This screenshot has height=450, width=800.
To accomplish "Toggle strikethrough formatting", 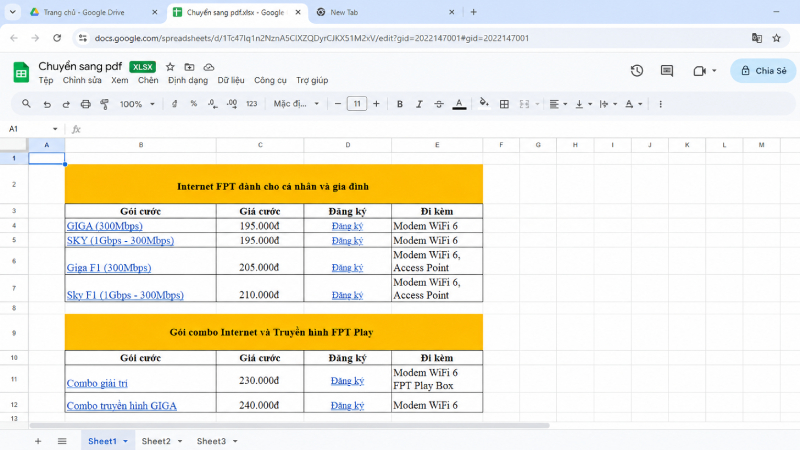I will [x=439, y=104].
